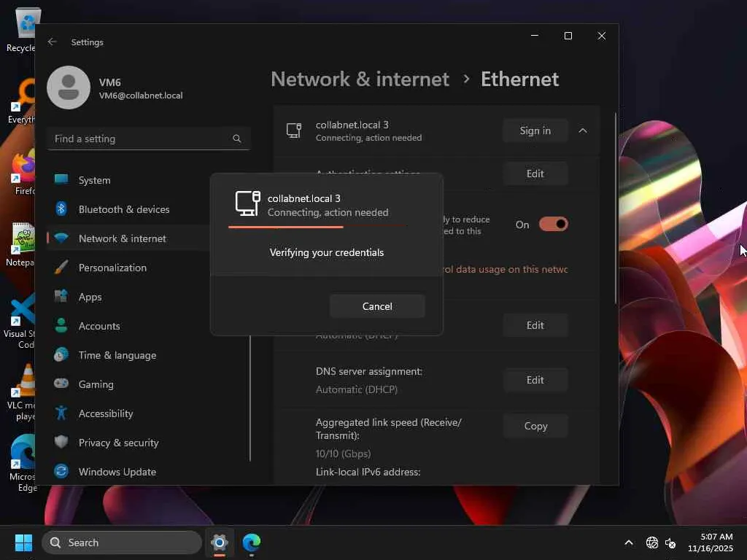The width and height of the screenshot is (747, 560).
Task: Select the Everything desktop shortcut
Action: tap(22, 101)
